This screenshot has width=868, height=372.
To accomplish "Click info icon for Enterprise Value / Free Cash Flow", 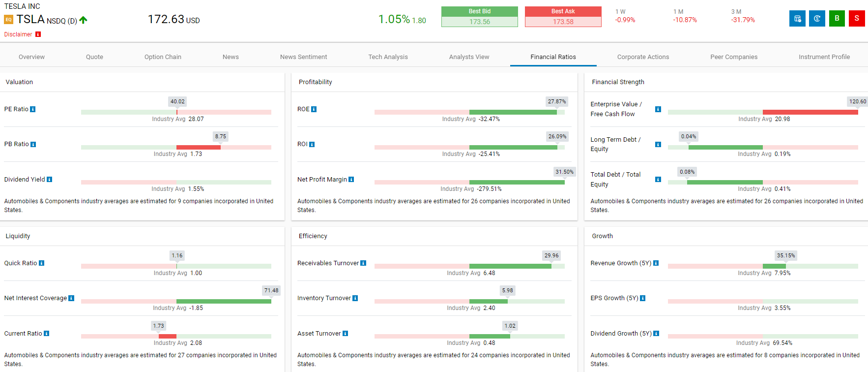I will [x=658, y=109].
